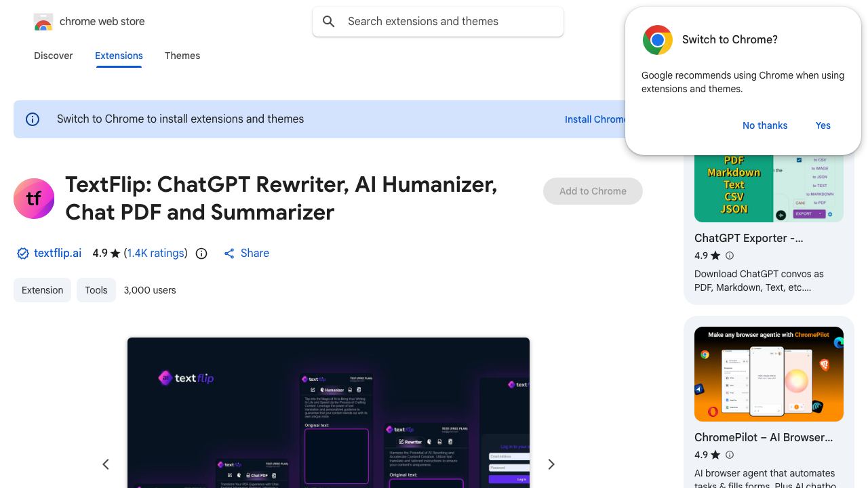The width and height of the screenshot is (868, 488).
Task: Click the info icon in the blue banner
Action: click(33, 119)
